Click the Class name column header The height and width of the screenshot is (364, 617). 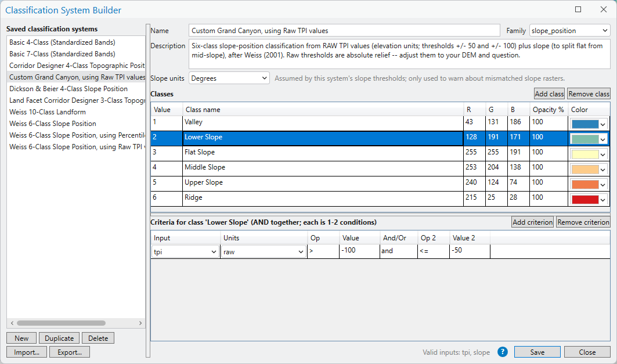(x=323, y=109)
